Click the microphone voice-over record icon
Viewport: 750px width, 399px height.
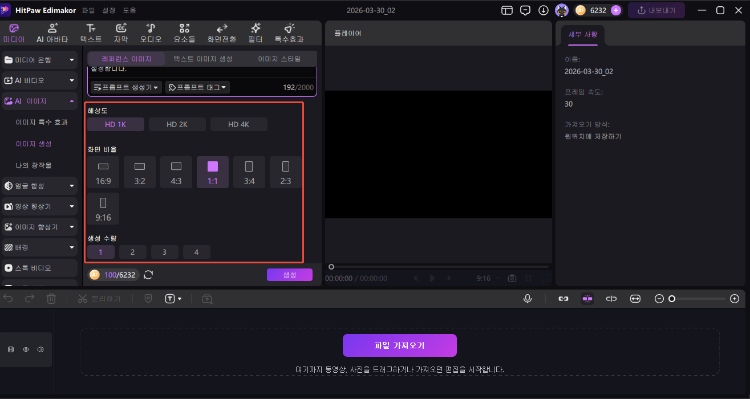click(528, 299)
